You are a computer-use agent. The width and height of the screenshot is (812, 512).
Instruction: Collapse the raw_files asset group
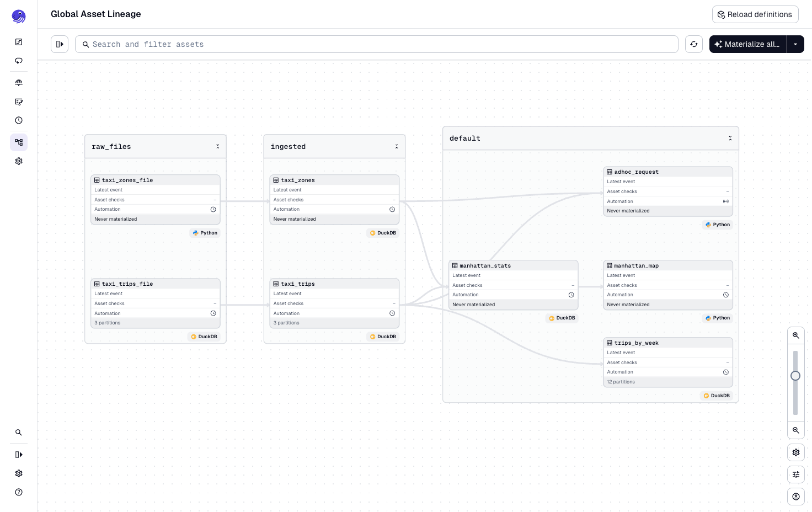(218, 146)
